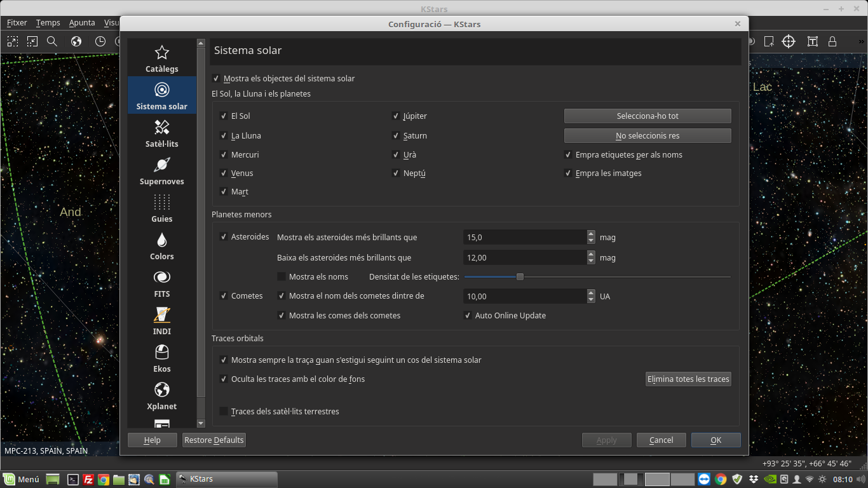The height and width of the screenshot is (488, 868).
Task: Click the crosshair target icon in KStars toolbar
Action: (789, 41)
